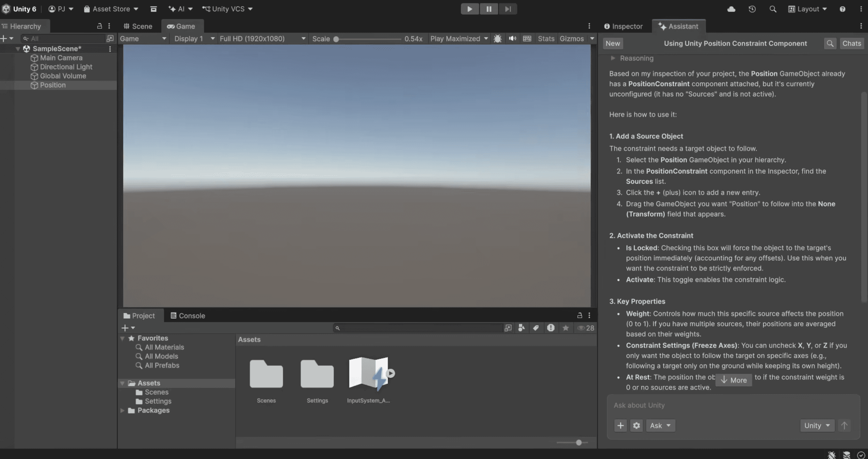Click the favorites star icon in Project toolbar
Viewport: 868px width, 459px height.
[x=565, y=328]
